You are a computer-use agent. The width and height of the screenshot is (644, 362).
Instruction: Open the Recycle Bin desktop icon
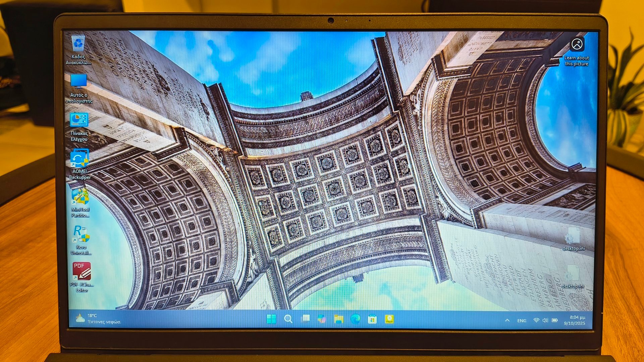click(78, 44)
